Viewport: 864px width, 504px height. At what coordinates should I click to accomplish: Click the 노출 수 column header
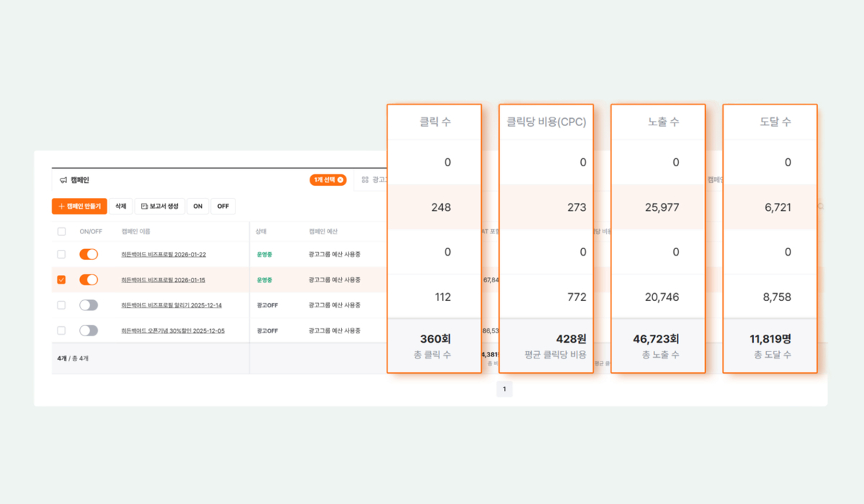pos(662,122)
